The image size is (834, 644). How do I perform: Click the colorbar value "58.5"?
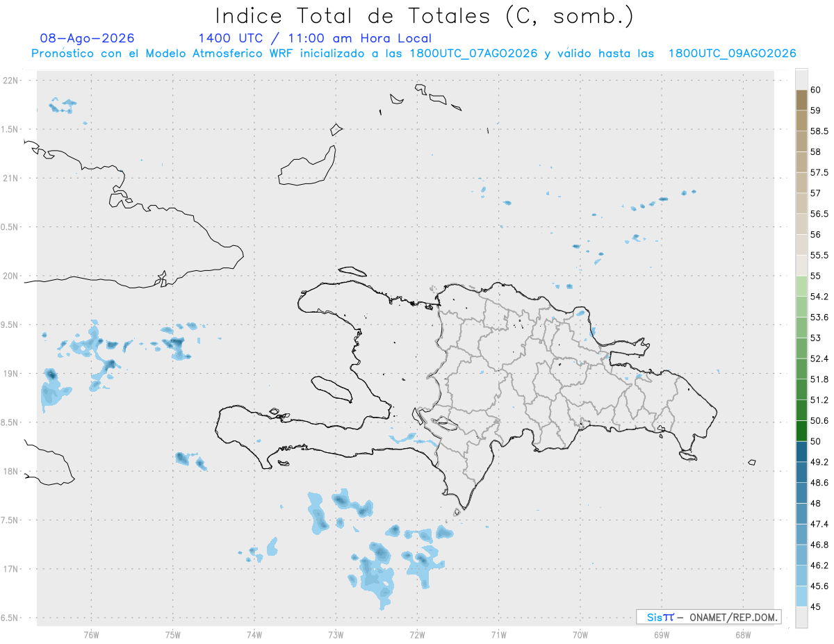pos(819,131)
